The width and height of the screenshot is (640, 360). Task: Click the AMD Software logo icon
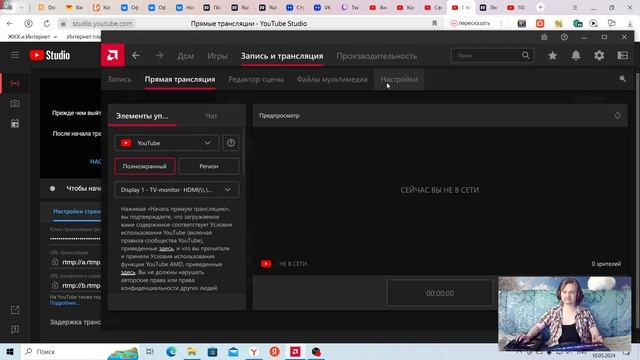tap(113, 55)
